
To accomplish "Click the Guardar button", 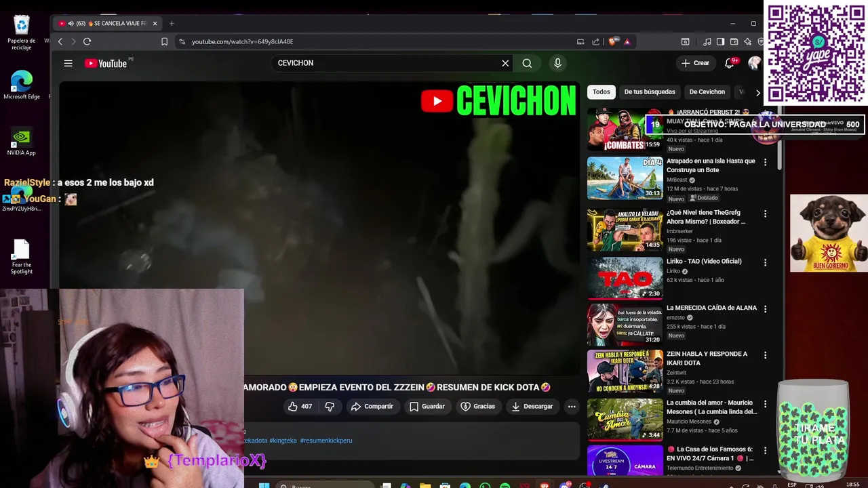I will [427, 407].
